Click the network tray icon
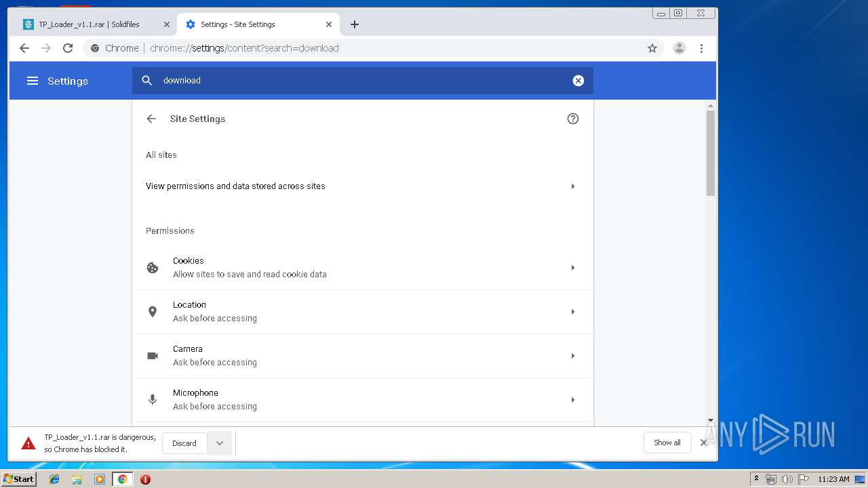Viewport: 868px width, 488px height. tap(772, 479)
